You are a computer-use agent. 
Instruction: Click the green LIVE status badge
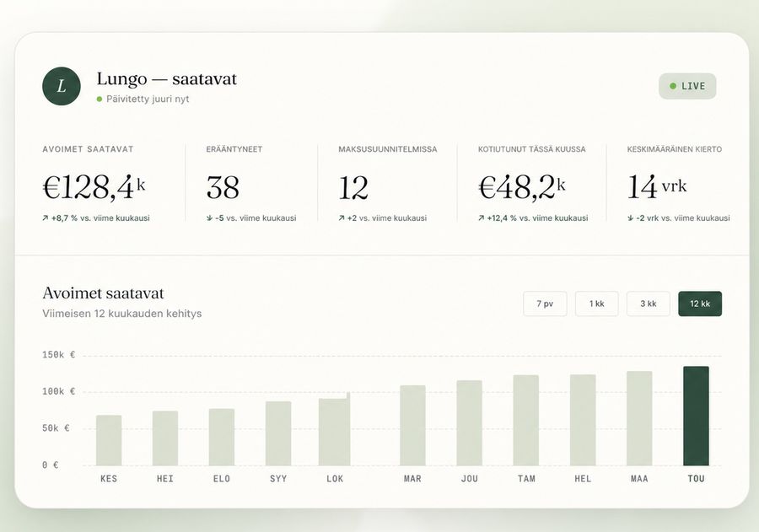[687, 86]
